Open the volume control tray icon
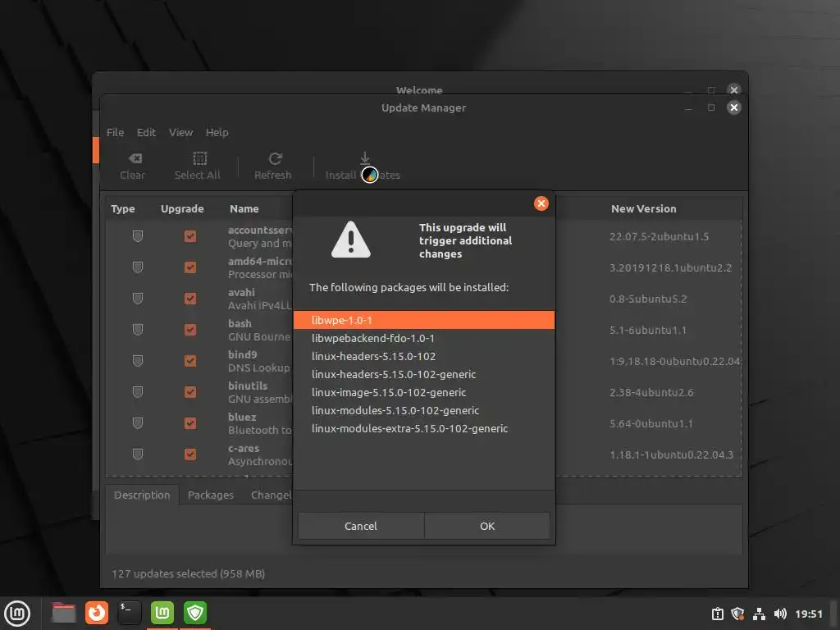The width and height of the screenshot is (840, 630). [x=780, y=614]
